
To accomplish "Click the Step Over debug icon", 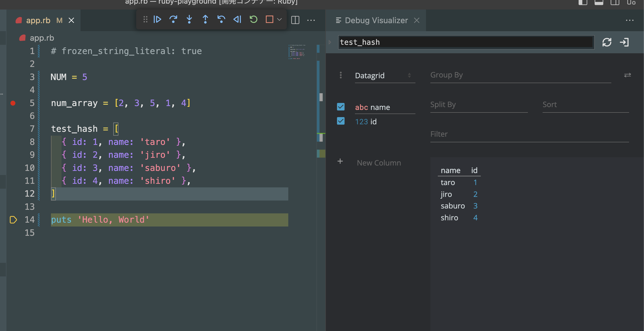I will point(173,20).
